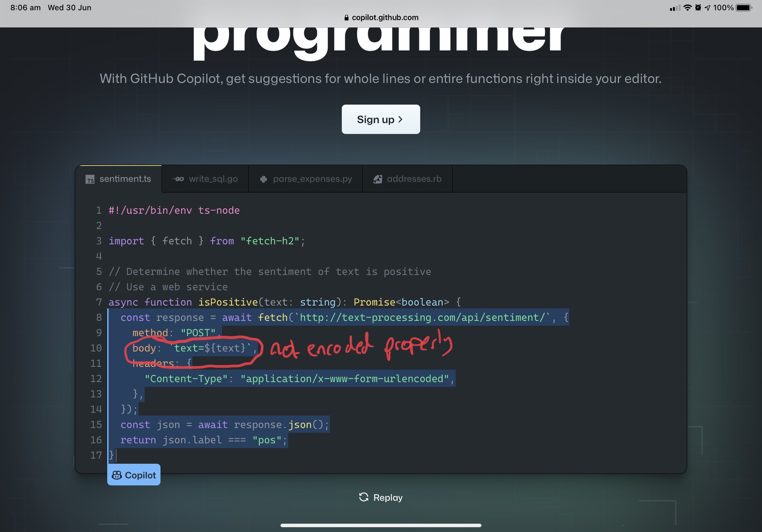The width and height of the screenshot is (762, 532).
Task: Click the padlock icon next to copilot.github.com
Action: [x=346, y=17]
